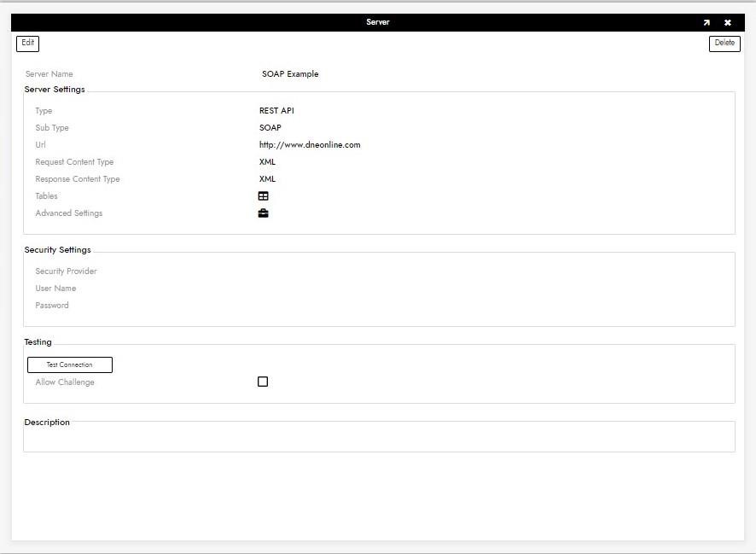Close the Server dialog with X icon
The image size is (756, 554).
point(728,23)
